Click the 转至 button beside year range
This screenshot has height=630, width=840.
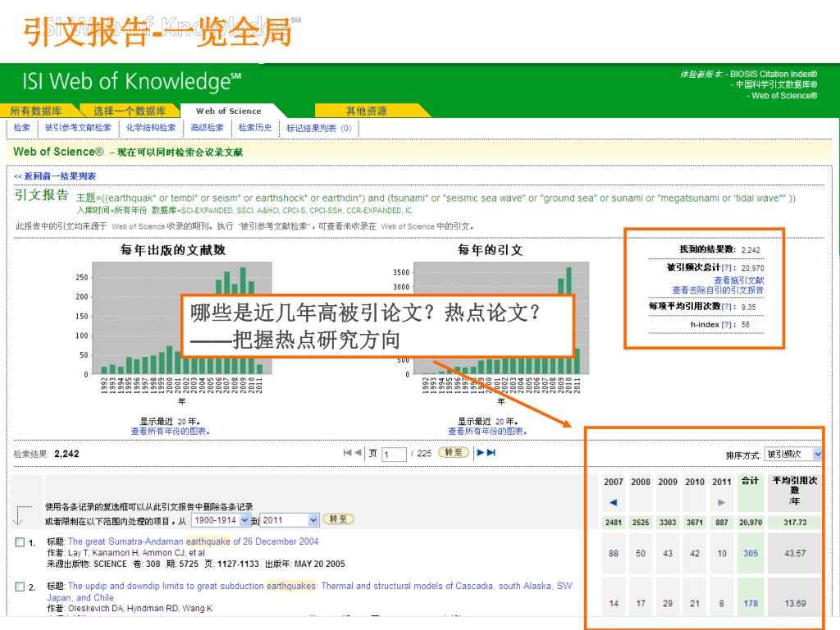click(x=338, y=519)
